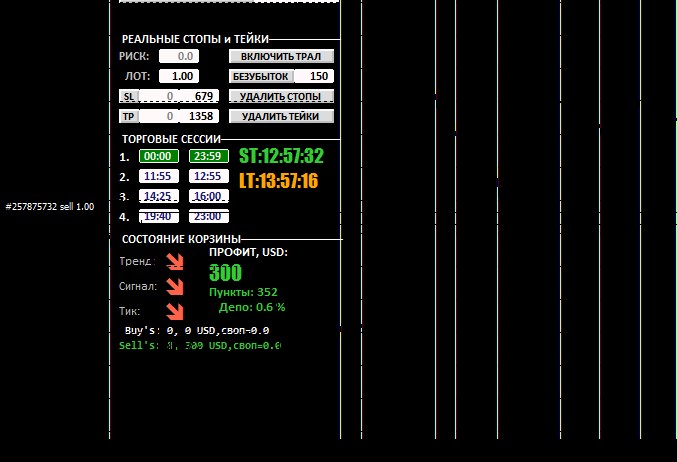
Task: Click the УДАЛИТЬ СТОПЫ button
Action: coord(280,96)
